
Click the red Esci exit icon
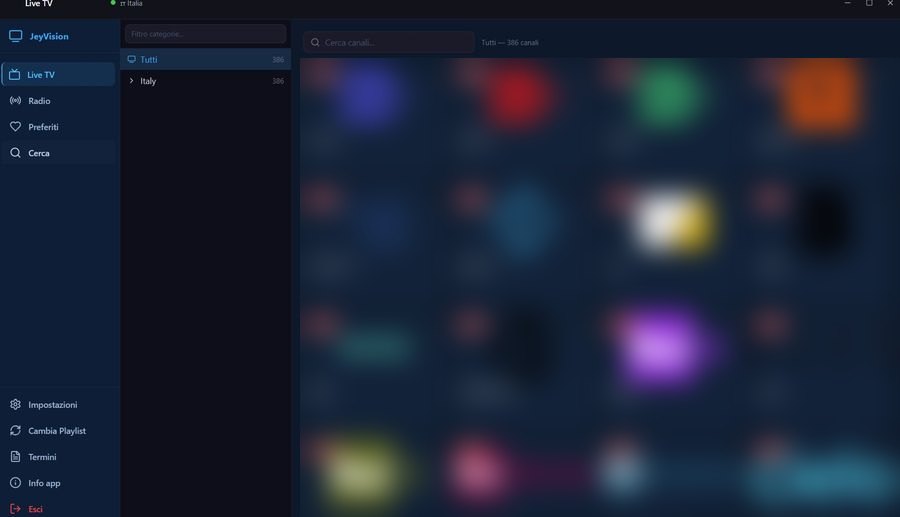[15, 509]
